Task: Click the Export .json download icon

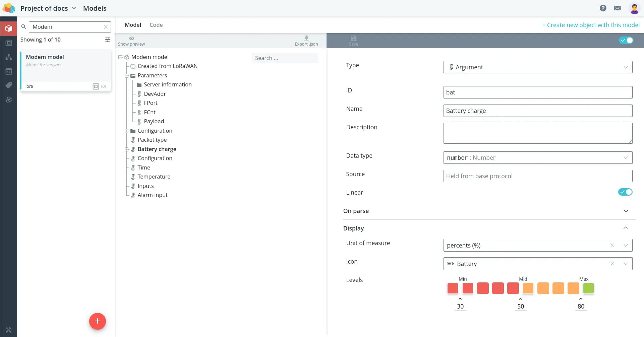Action: pos(306,38)
